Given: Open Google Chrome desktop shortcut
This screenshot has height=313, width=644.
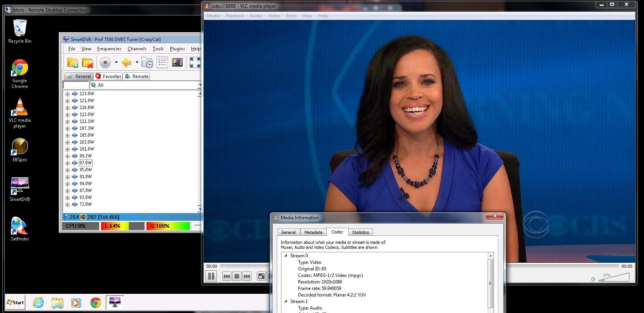Looking at the screenshot, I should coord(20,74).
